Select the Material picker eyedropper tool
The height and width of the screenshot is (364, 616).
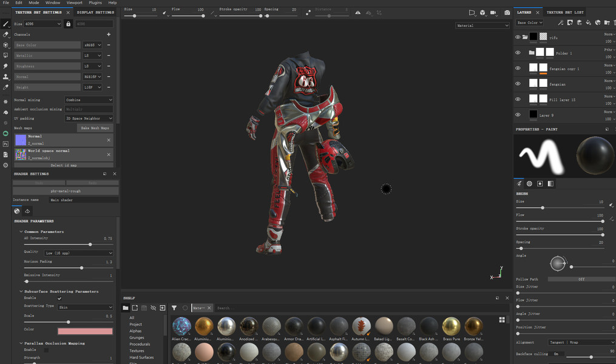click(5, 87)
